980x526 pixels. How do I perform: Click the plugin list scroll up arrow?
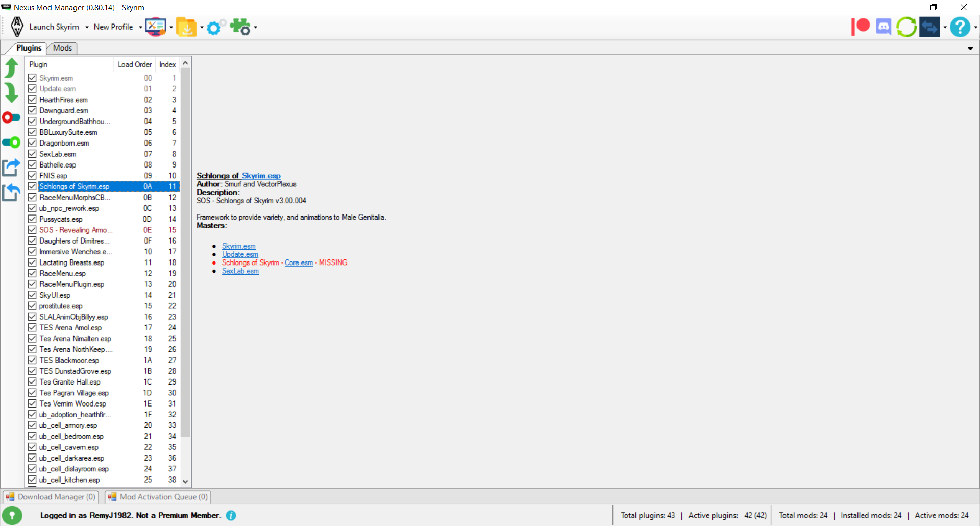pos(185,63)
